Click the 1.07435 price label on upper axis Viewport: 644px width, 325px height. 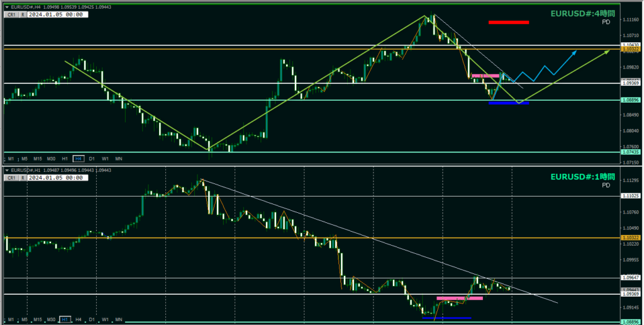(x=631, y=152)
